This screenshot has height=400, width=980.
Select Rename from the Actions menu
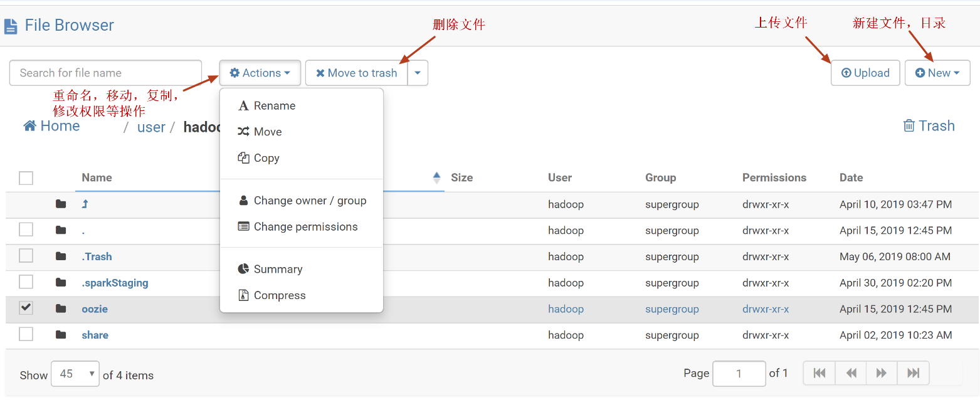[274, 105]
